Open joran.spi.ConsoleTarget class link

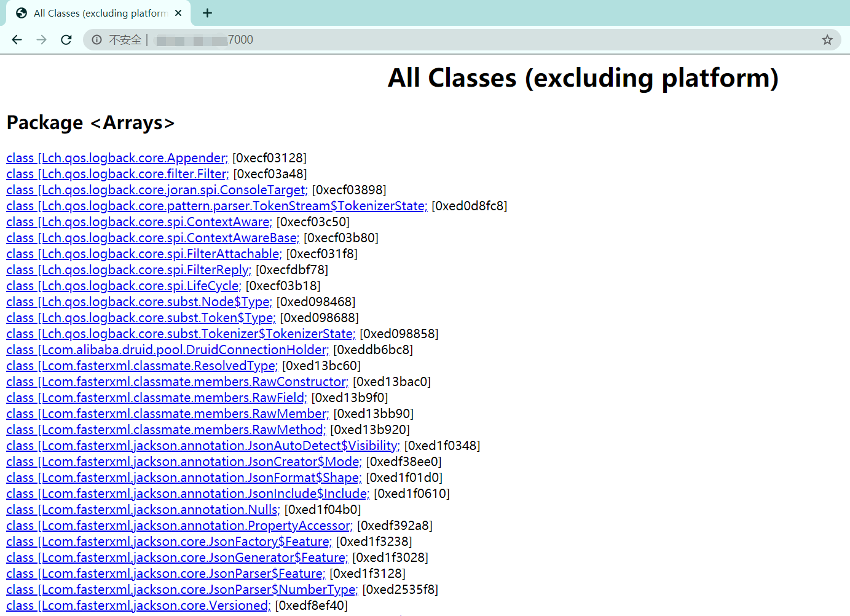pos(157,190)
